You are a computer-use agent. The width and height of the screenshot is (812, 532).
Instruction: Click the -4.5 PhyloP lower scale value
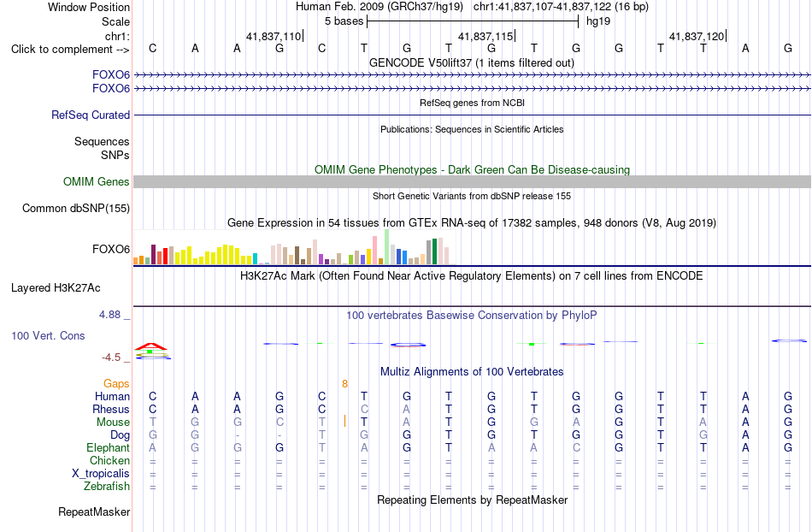click(111, 358)
